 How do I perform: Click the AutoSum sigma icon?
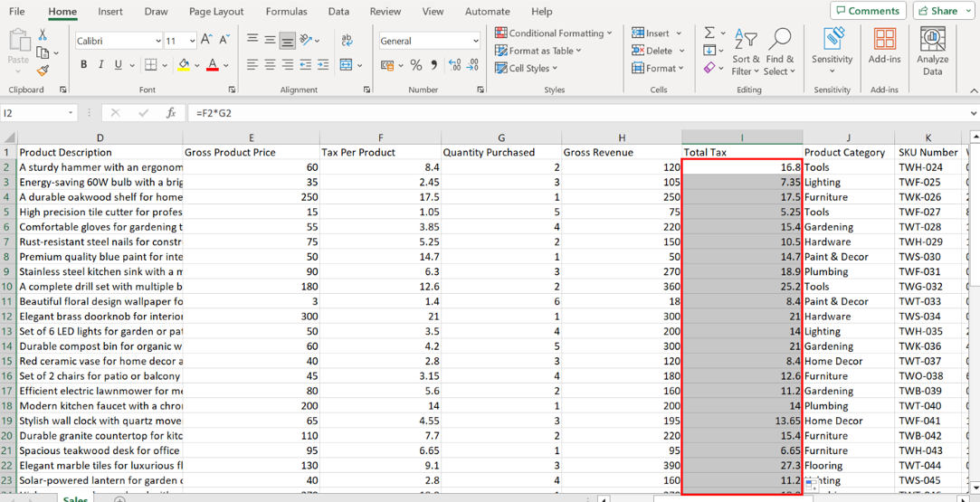click(x=710, y=33)
